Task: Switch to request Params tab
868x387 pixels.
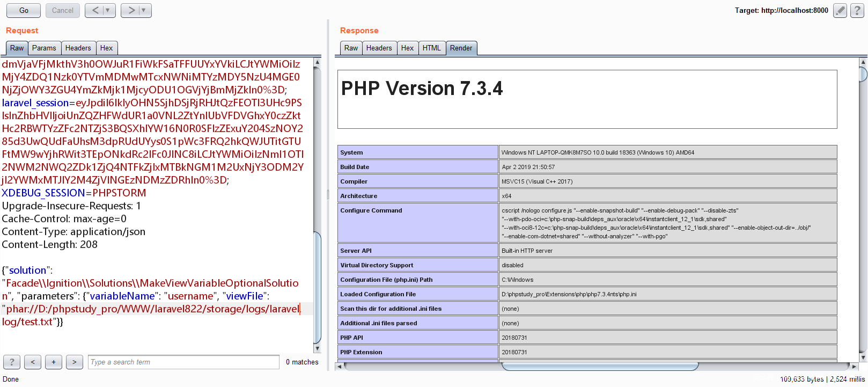Action: point(44,48)
